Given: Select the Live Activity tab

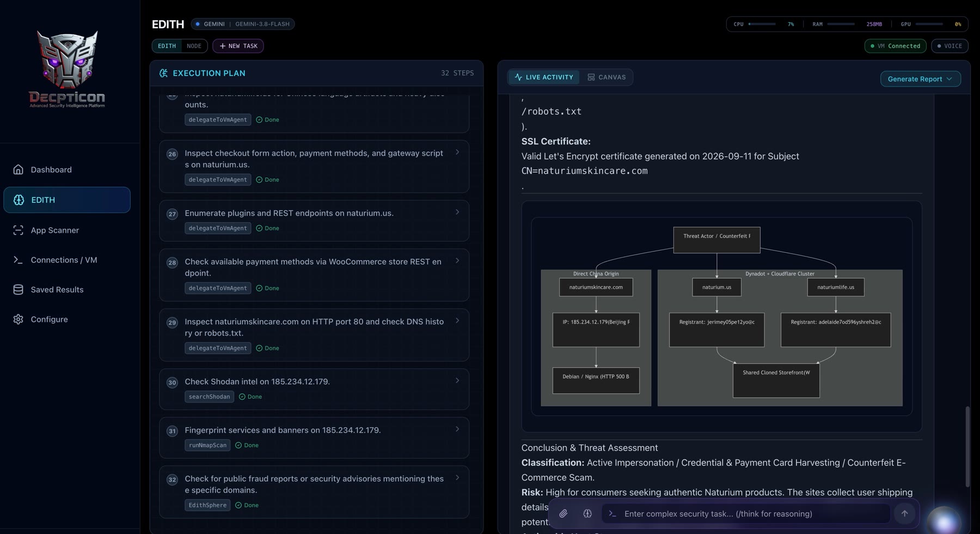Looking at the screenshot, I should click(x=544, y=77).
